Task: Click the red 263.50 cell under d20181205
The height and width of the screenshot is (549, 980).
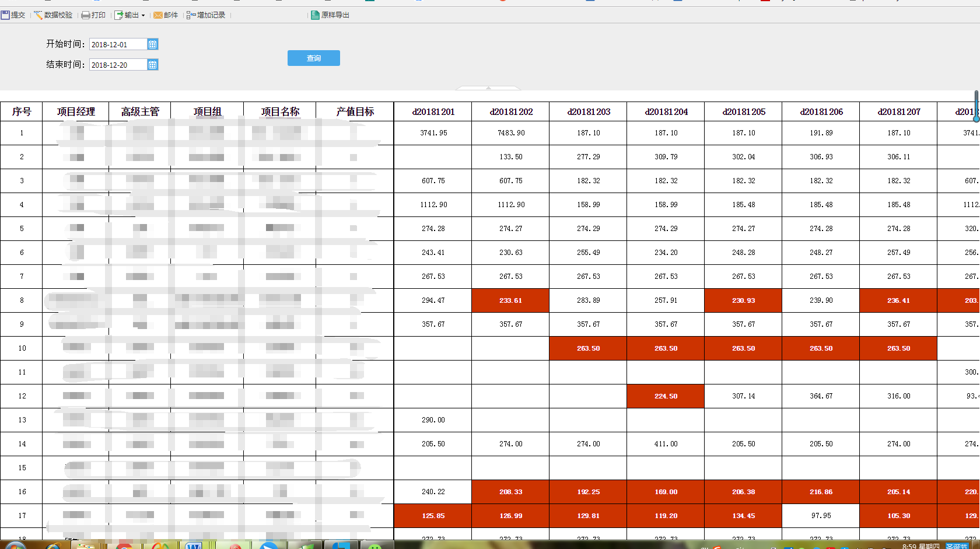Action: [743, 348]
